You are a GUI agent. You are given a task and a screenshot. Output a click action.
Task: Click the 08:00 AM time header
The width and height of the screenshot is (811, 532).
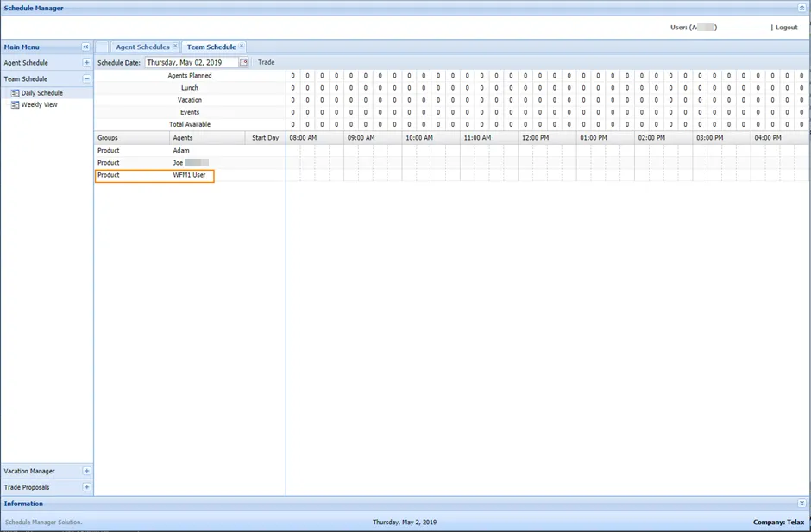tap(314, 137)
